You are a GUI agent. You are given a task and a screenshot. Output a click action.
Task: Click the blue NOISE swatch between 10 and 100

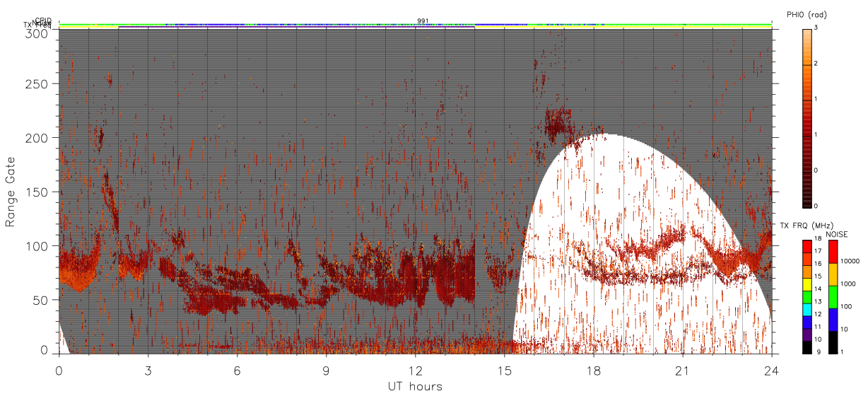click(833, 320)
